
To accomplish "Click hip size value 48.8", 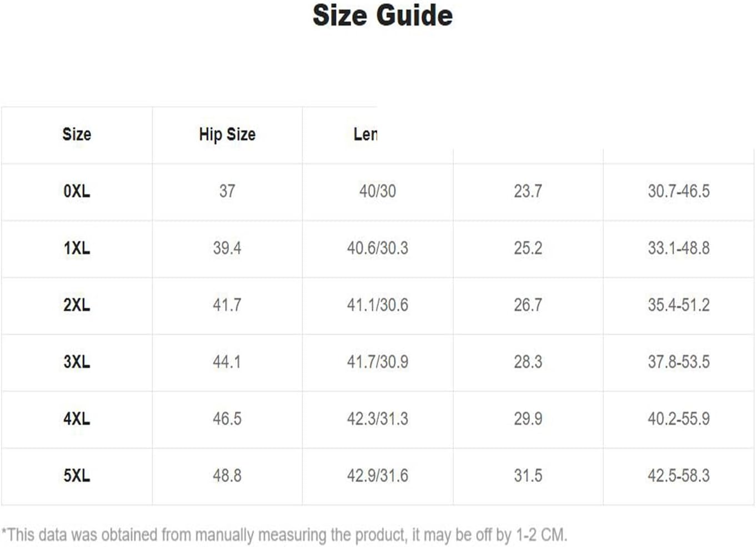I will (227, 476).
